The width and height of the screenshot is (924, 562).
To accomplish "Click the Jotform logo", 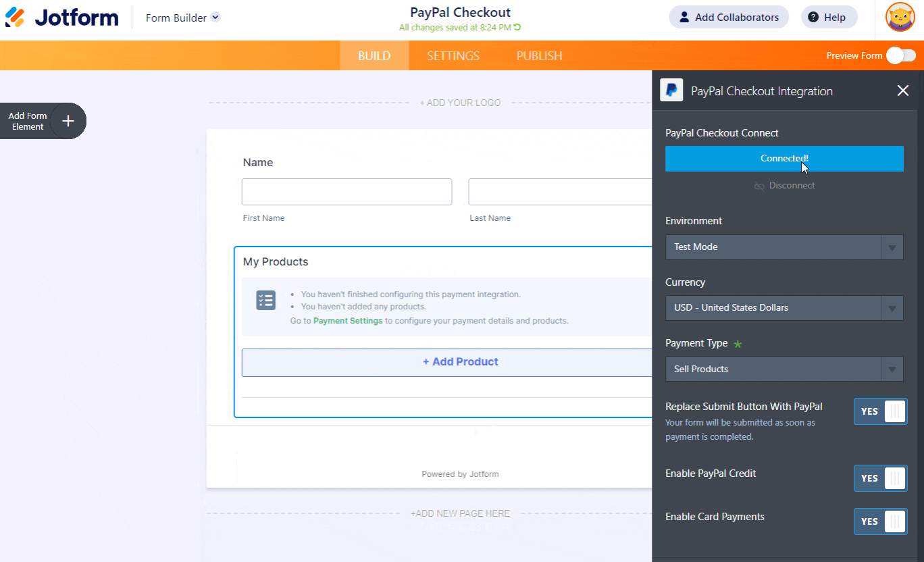I will pyautogui.click(x=61, y=18).
